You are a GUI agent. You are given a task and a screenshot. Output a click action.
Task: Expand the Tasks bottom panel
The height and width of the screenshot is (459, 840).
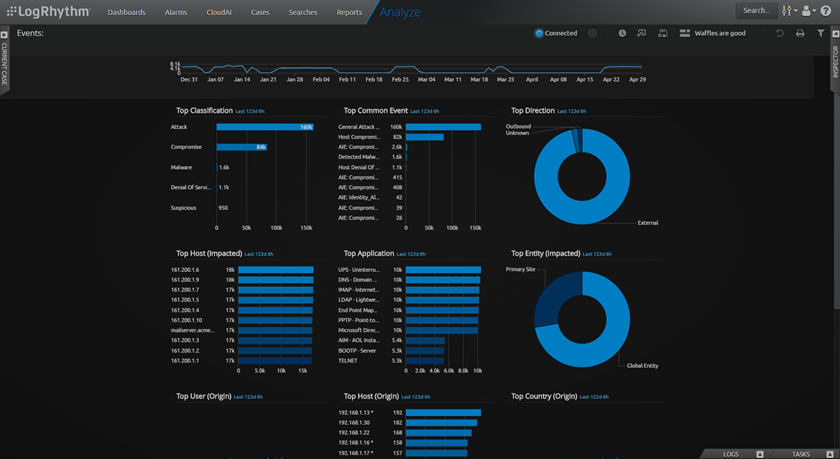tap(806, 454)
